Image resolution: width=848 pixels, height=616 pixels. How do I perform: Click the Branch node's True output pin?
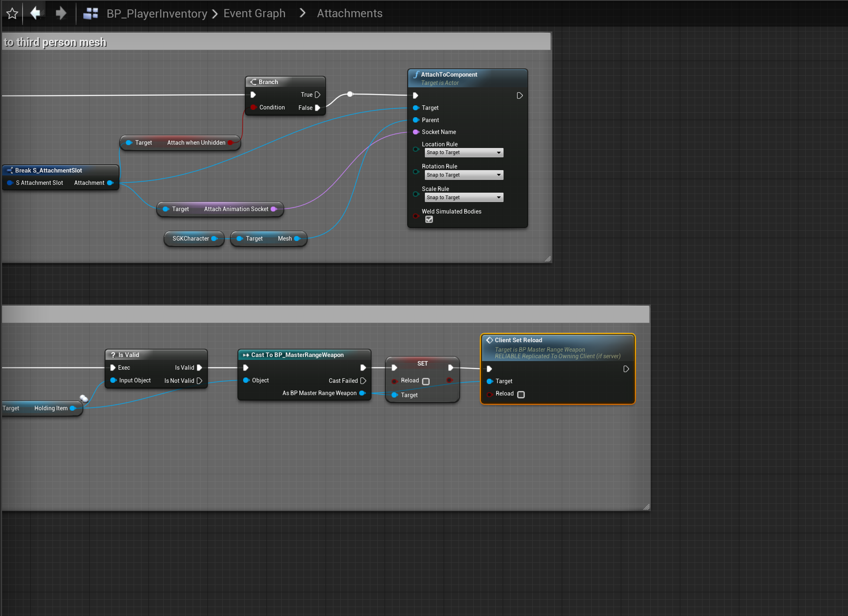[317, 95]
